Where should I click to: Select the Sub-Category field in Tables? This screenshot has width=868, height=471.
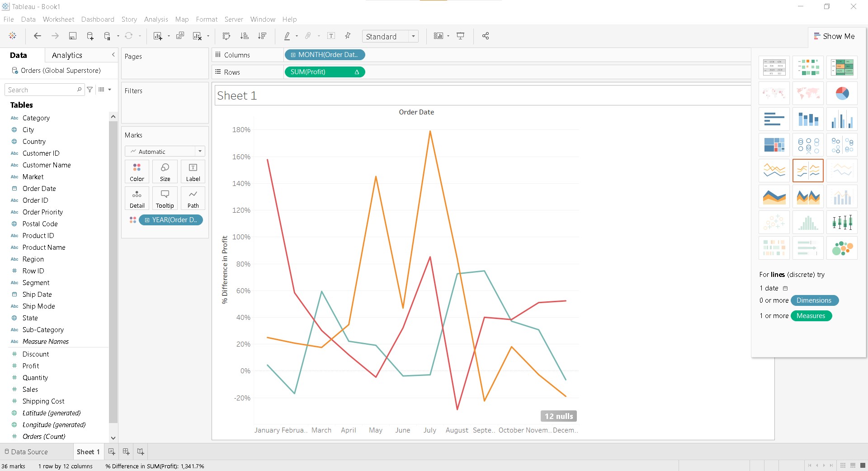point(43,330)
